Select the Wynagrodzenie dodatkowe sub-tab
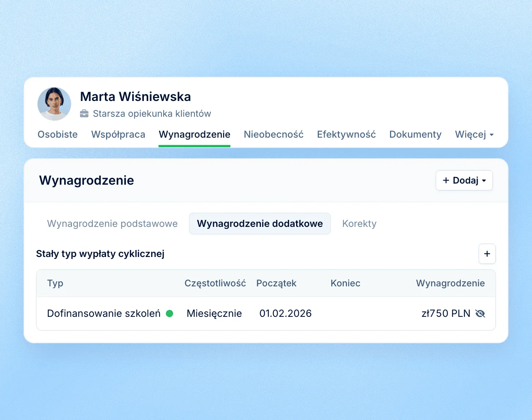Screen dimensions: 532x420 (x=260, y=224)
